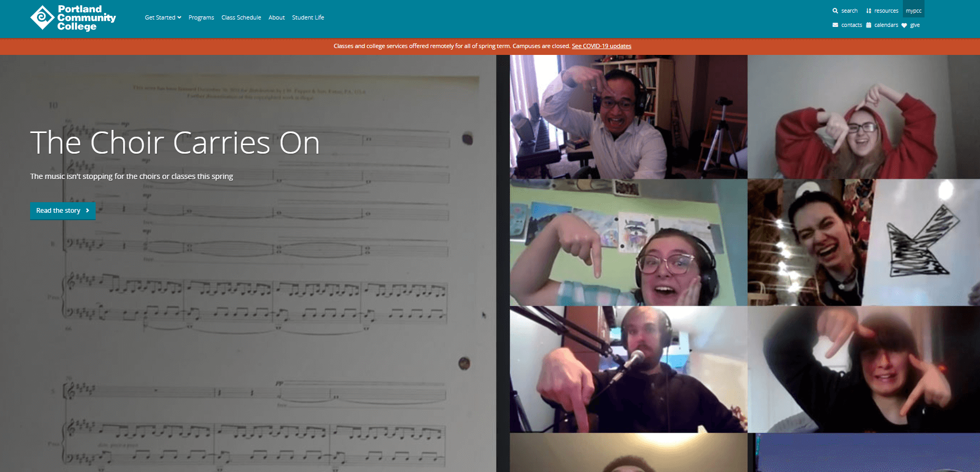This screenshot has height=472, width=980.
Task: Expand the Get Started dropdown menu
Action: coord(160,17)
